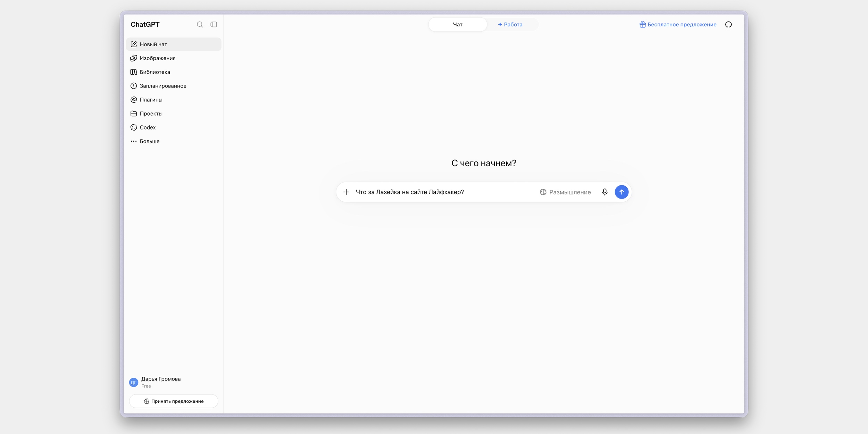Toggle Размышление thinking mode
This screenshot has height=434, width=868.
pyautogui.click(x=565, y=192)
